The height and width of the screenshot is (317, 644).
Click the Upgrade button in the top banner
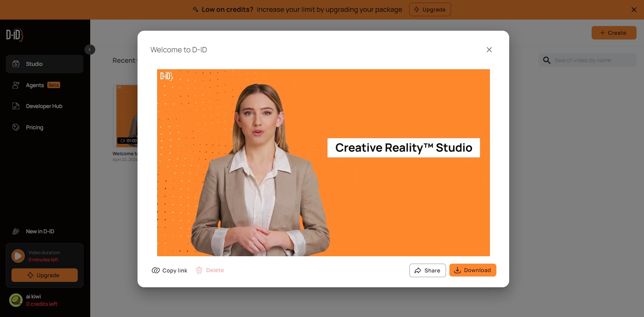430,9
